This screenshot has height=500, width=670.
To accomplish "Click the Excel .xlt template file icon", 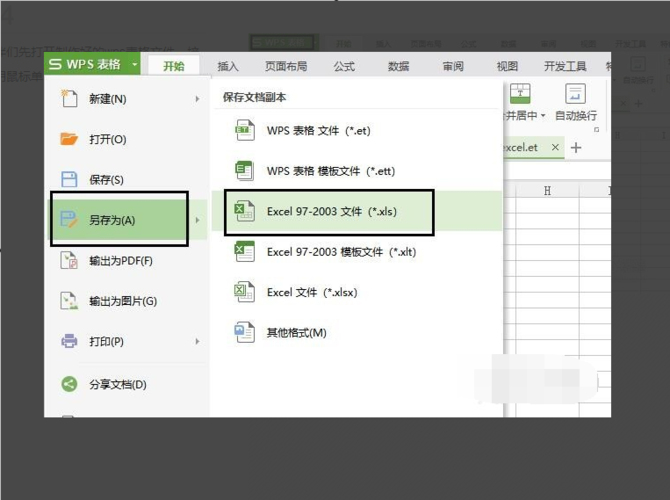I will point(245,252).
